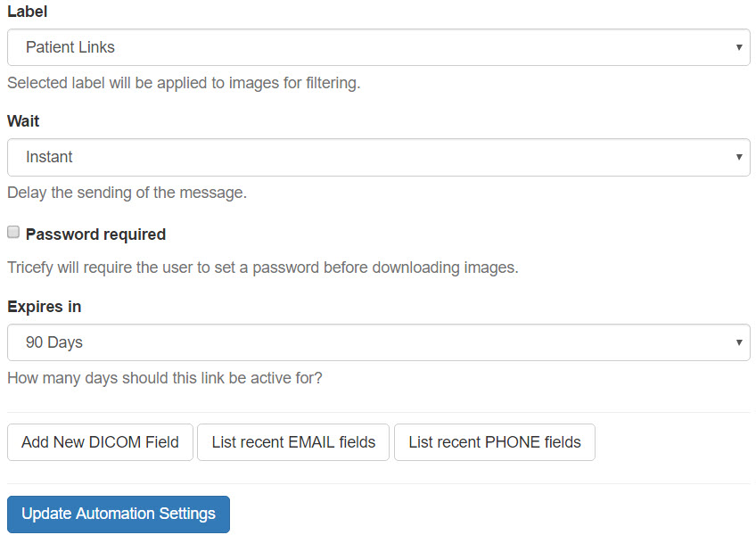Click the Tricefy password requirement description text
This screenshot has height=535, width=756.
point(262,267)
